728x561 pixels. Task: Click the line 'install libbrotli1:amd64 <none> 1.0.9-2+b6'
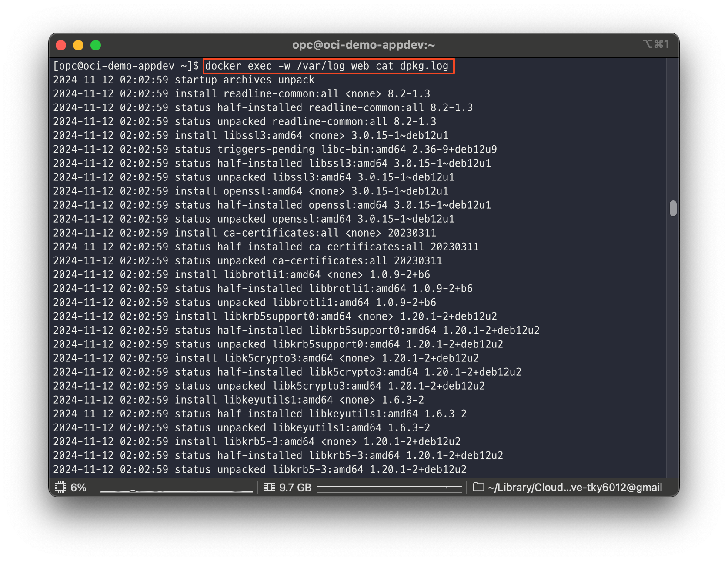pos(242,275)
